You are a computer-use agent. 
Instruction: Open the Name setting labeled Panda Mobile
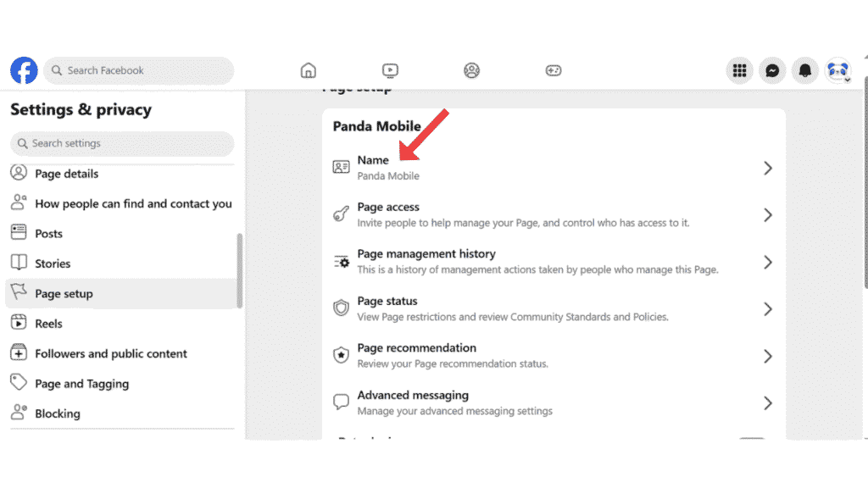pos(554,168)
